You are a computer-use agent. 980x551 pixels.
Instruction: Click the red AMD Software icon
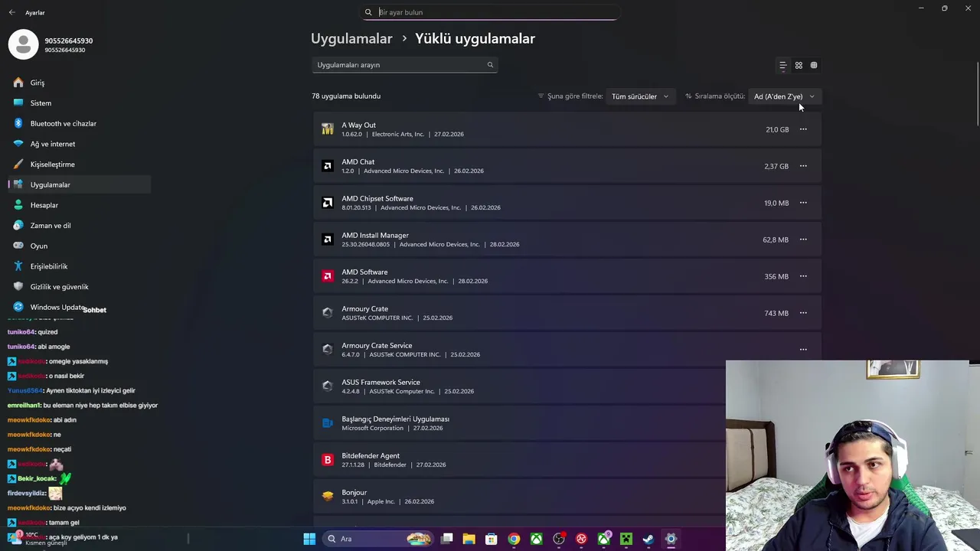pos(328,276)
